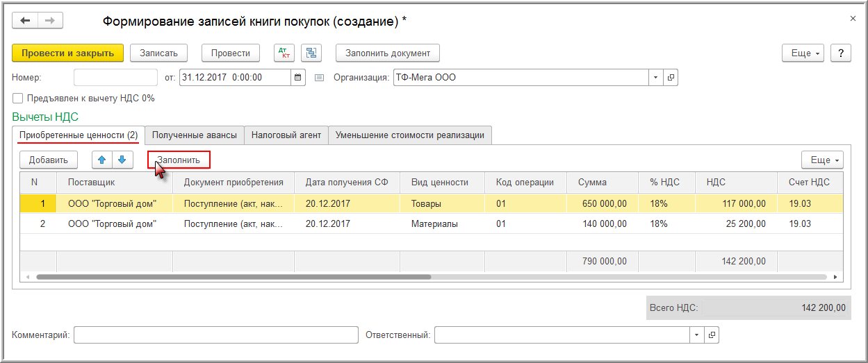The image size is (868, 363).
Task: Focus the Комментарий input field
Action: [x=216, y=335]
